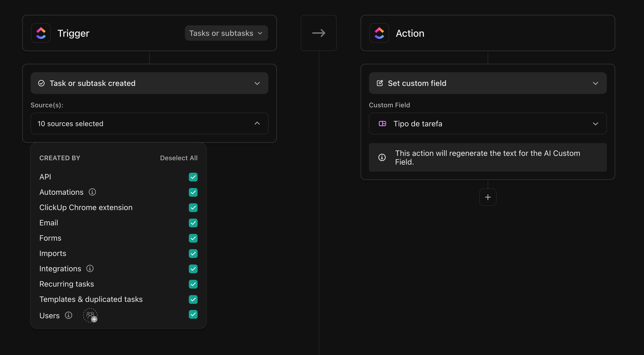
Task: Click the info icon next to Automations
Action: click(92, 192)
